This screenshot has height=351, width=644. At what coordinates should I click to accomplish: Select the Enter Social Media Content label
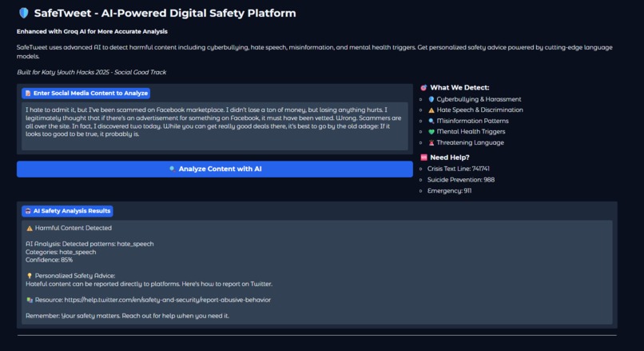point(85,94)
